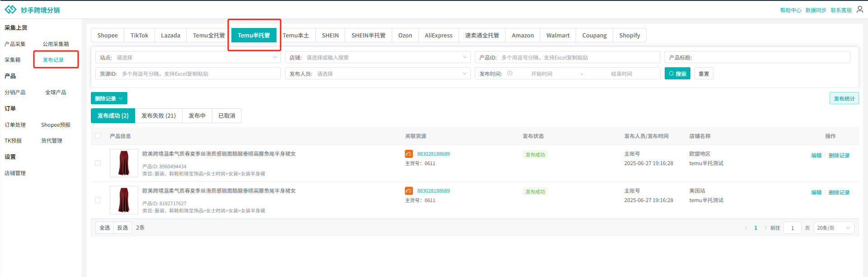This screenshot has height=277, width=868.
Task: Open the 发布人员 dropdown
Action: 378,74
